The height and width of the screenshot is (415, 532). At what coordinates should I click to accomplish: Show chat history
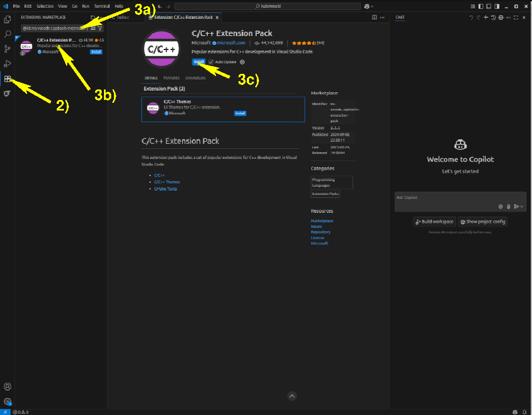coord(493,17)
